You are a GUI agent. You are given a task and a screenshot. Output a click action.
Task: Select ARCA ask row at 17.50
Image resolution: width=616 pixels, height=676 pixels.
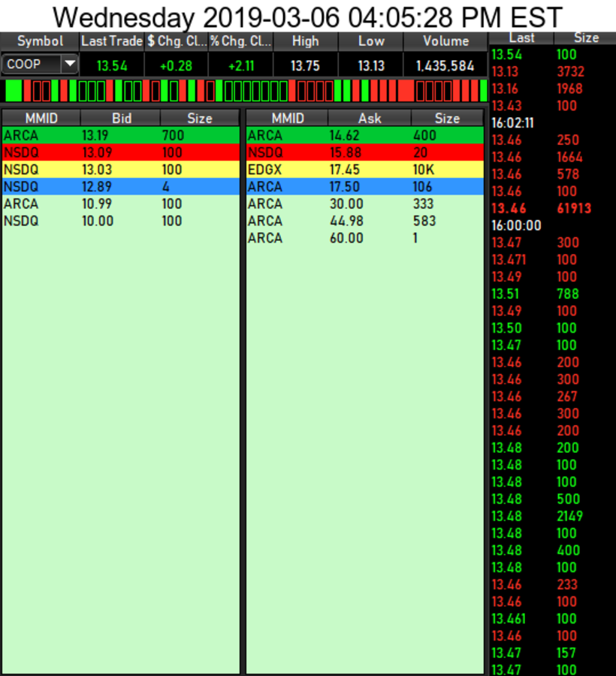coord(364,187)
